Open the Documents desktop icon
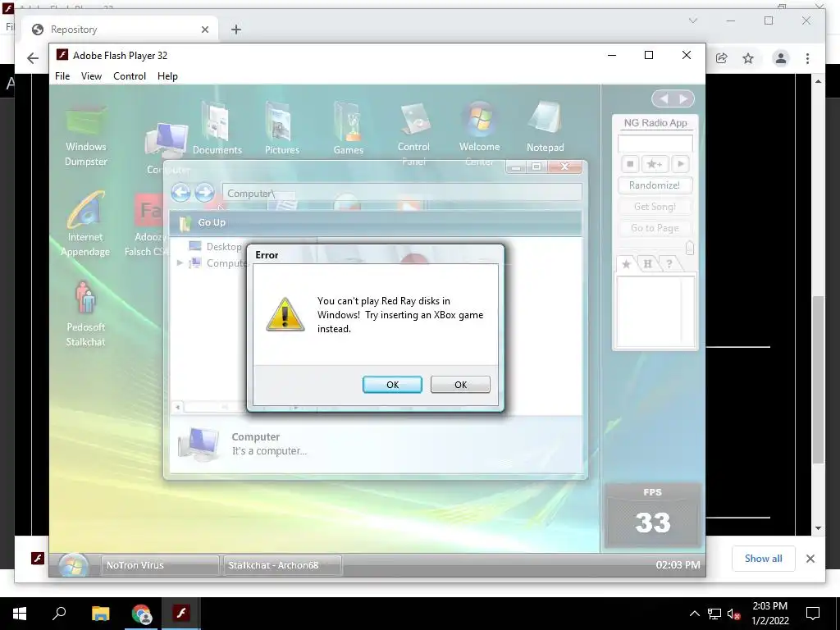The image size is (840, 630). coord(217,130)
